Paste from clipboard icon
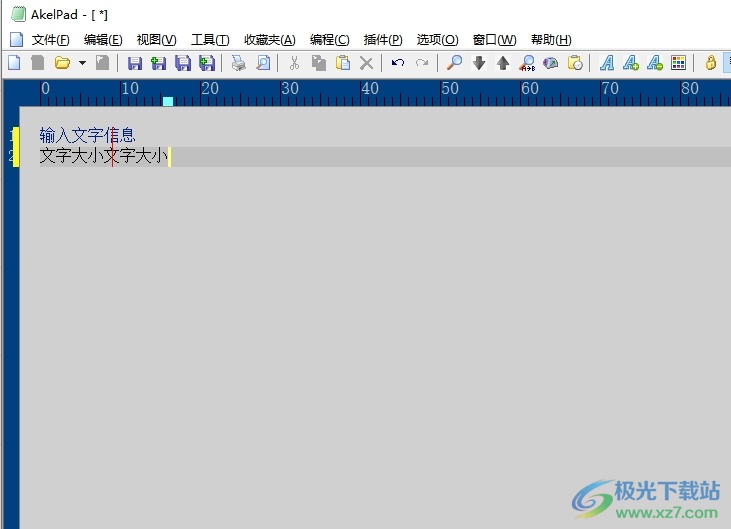Viewport: 731px width, 529px height. coord(343,63)
